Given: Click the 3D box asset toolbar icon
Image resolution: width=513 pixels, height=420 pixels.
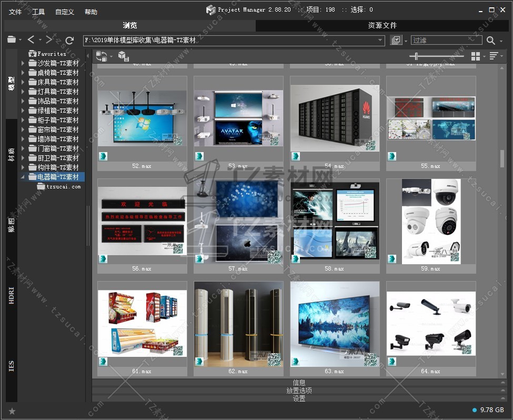Looking at the screenshot, I should (x=123, y=56).
